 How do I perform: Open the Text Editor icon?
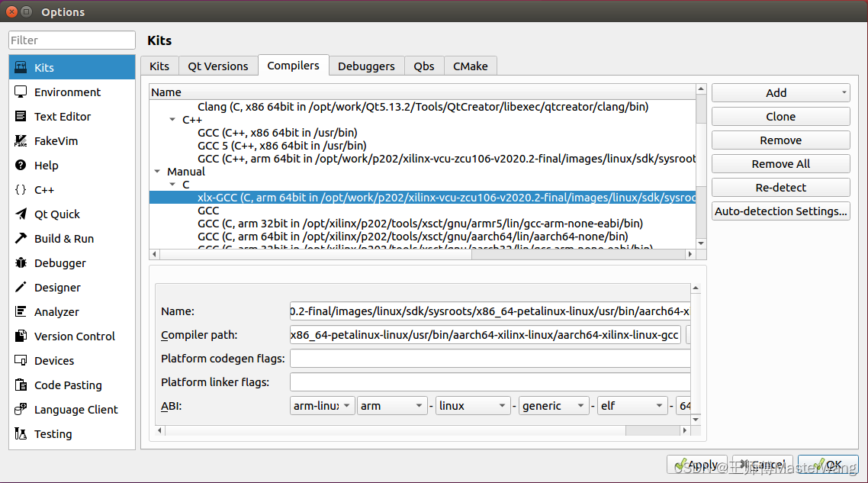coord(21,116)
